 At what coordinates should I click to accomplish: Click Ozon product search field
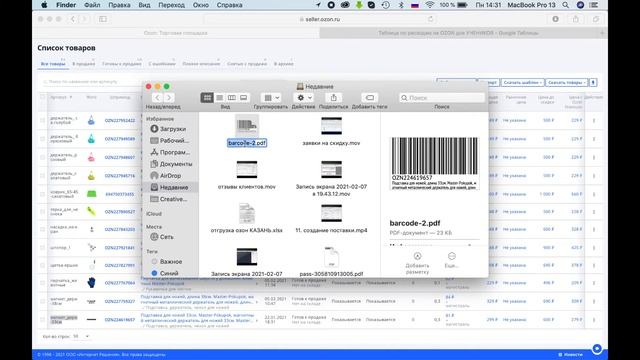tap(92, 82)
